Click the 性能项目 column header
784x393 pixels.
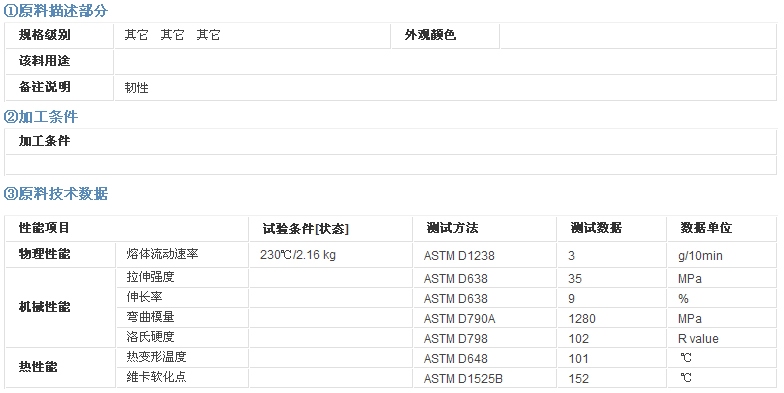tap(44, 228)
